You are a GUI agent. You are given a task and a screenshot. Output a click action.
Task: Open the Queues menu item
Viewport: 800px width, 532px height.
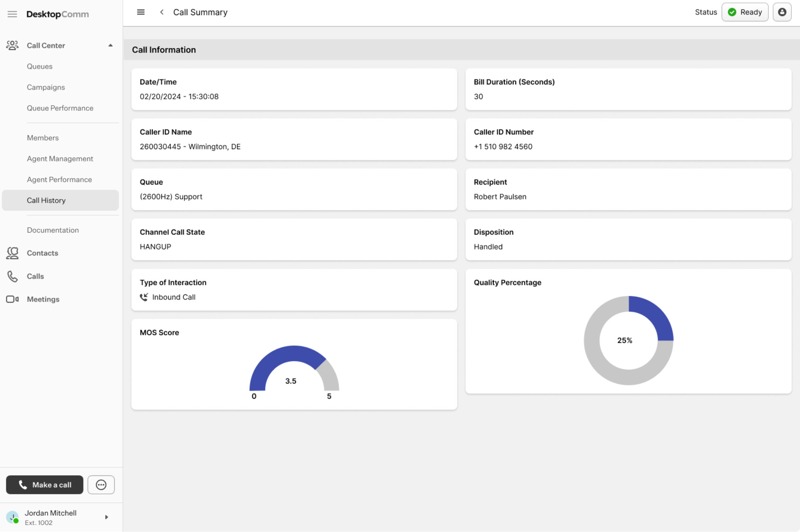40,66
